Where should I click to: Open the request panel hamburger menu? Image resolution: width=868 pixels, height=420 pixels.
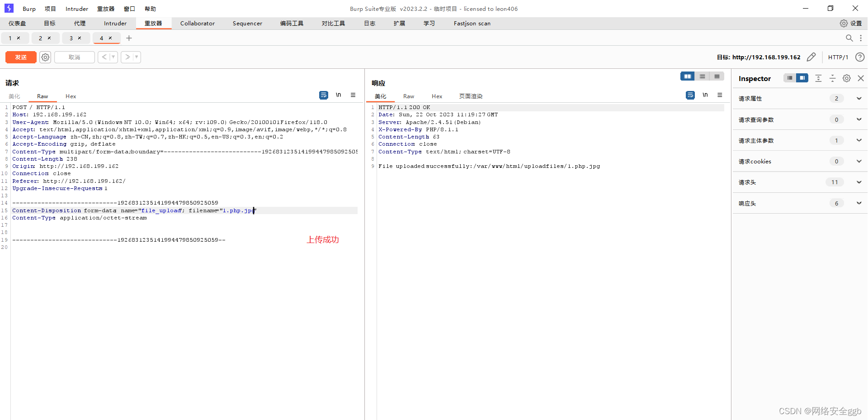coord(353,95)
